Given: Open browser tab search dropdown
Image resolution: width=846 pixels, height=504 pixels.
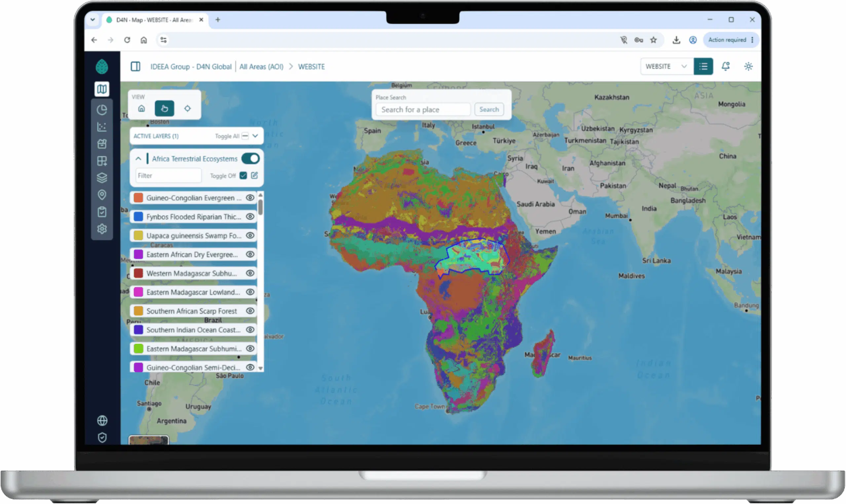Looking at the screenshot, I should pyautogui.click(x=93, y=20).
